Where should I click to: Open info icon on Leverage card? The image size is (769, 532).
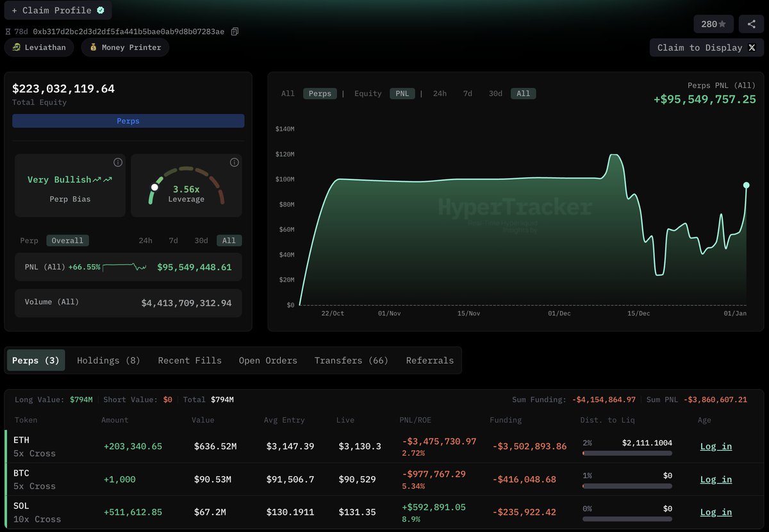click(x=234, y=162)
